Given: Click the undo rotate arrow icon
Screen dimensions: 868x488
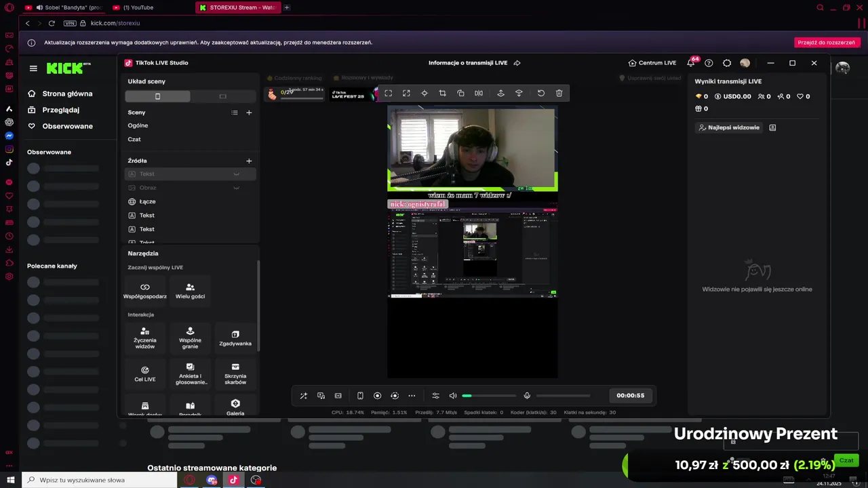Looking at the screenshot, I should click(541, 94).
